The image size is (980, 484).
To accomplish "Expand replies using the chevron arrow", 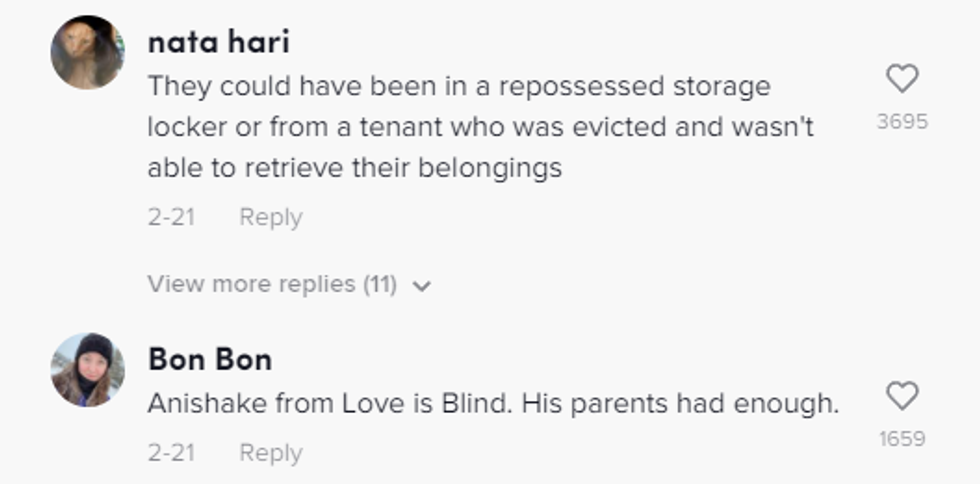I will tap(422, 286).
